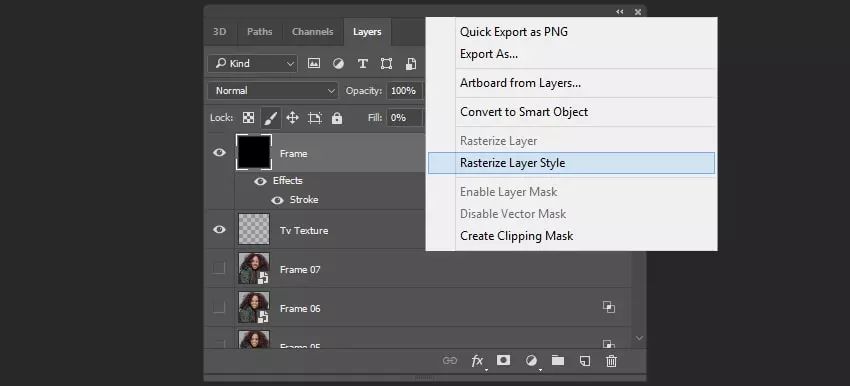Click the adjustment layer filter icon
This screenshot has height=386, width=850.
click(338, 63)
